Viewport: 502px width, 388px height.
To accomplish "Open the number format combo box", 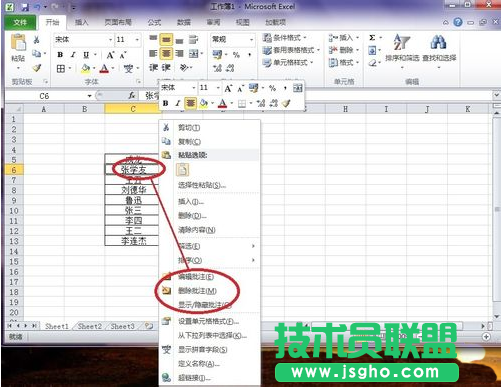I will pyautogui.click(x=232, y=40).
